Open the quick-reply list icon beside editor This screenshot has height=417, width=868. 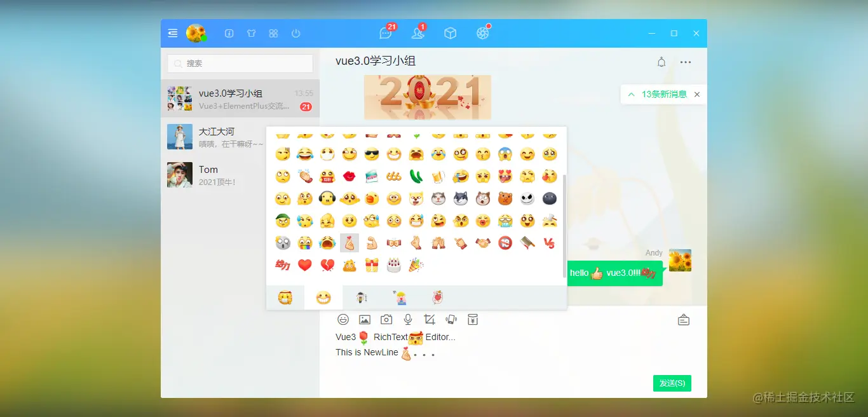tap(684, 320)
